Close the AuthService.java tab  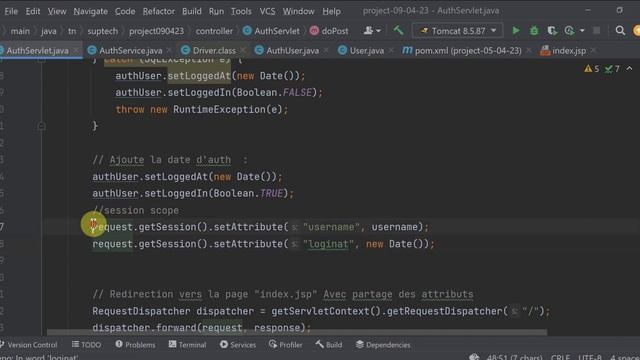(x=169, y=51)
